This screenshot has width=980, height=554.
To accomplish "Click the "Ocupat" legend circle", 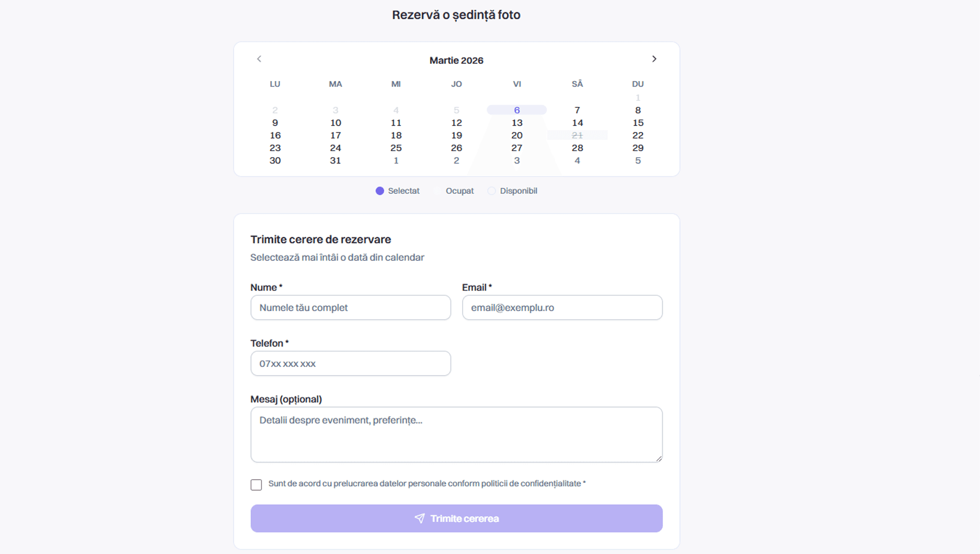I will (437, 191).
